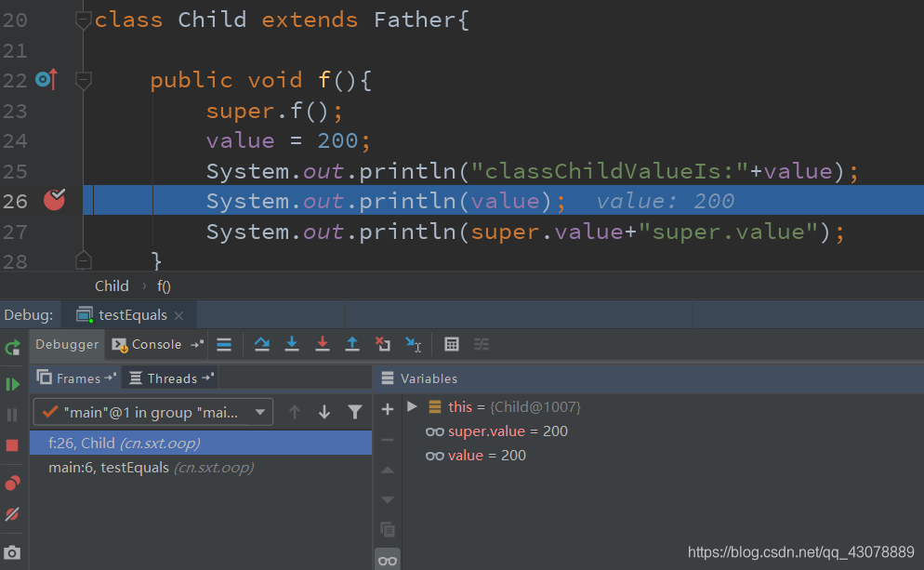Select frame main:6, testEquals
Screen dimensions: 924x570
[x=201, y=468]
